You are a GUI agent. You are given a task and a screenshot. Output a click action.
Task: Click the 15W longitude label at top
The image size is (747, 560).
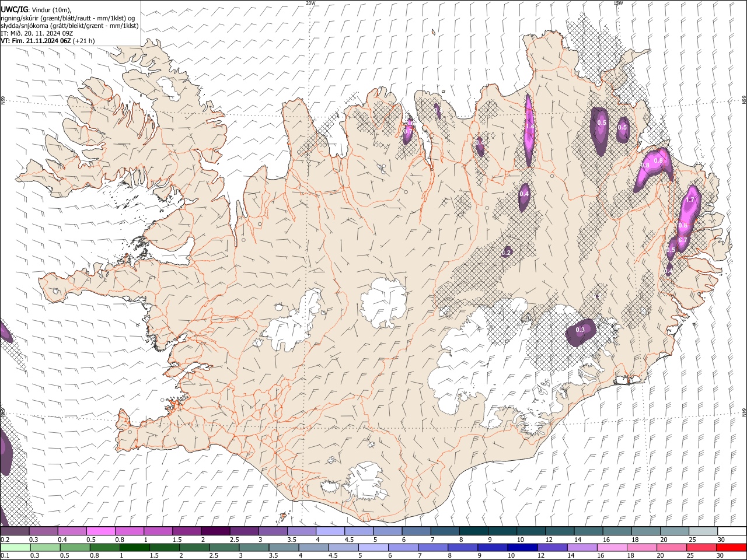(x=618, y=3)
